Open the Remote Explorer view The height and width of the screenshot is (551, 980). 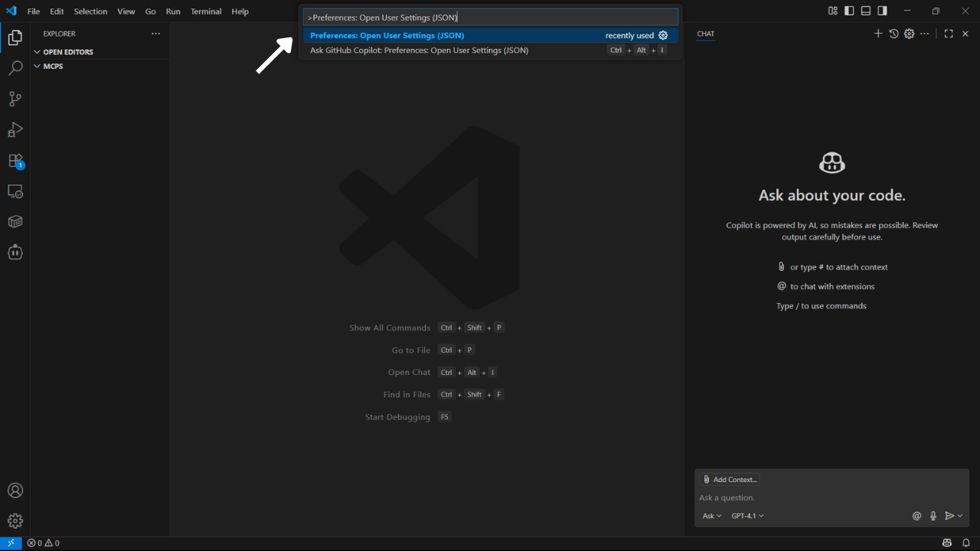[15, 191]
